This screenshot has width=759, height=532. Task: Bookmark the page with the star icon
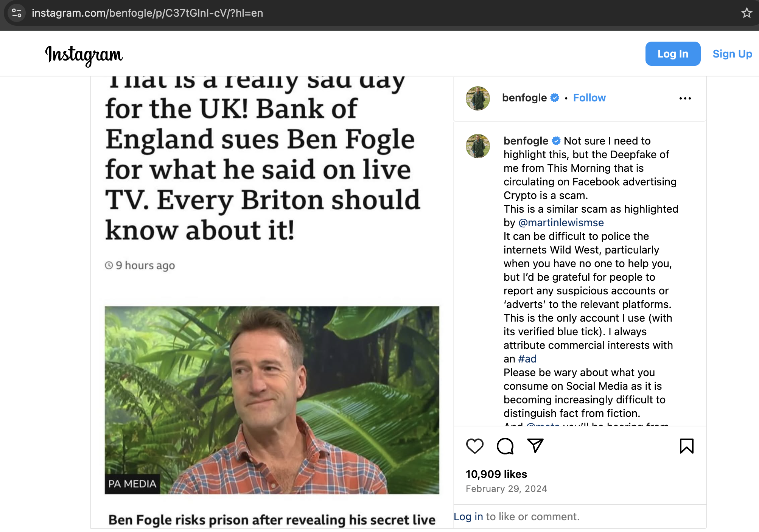[x=746, y=13]
